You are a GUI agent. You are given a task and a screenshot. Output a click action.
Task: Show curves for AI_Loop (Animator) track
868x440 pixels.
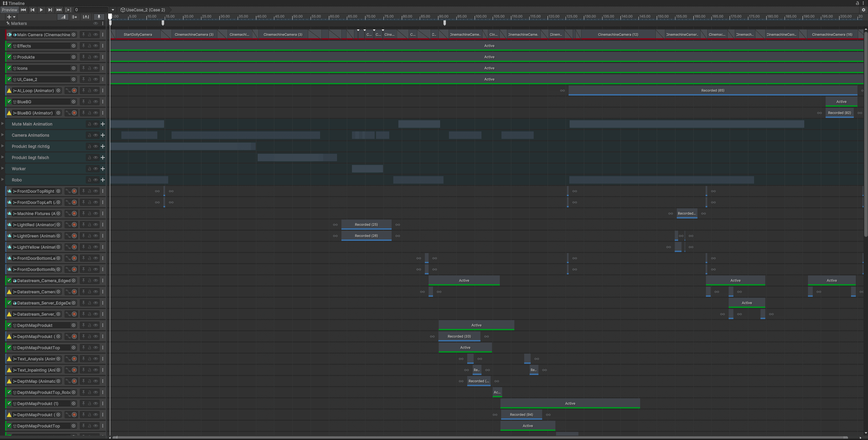[x=68, y=90]
